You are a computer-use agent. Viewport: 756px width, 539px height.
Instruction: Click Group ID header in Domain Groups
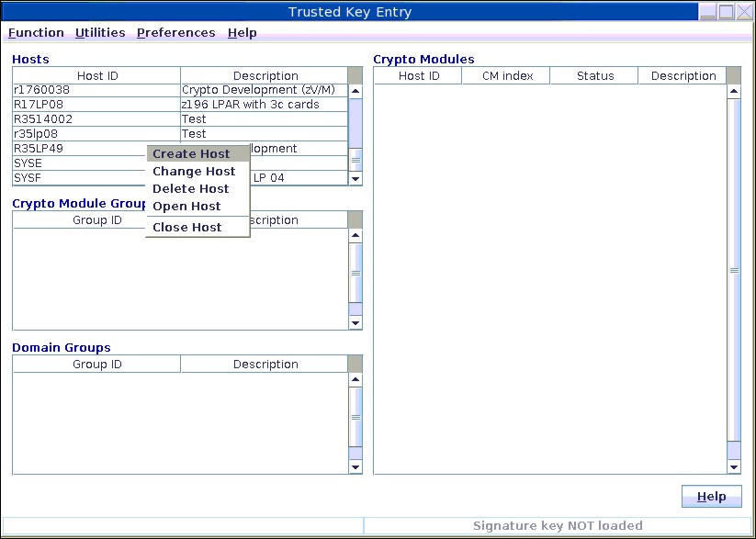coord(96,364)
